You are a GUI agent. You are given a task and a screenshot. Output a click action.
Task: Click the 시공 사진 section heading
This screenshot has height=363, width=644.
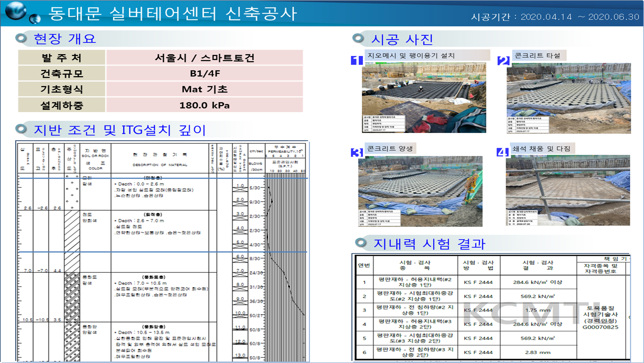coord(402,40)
